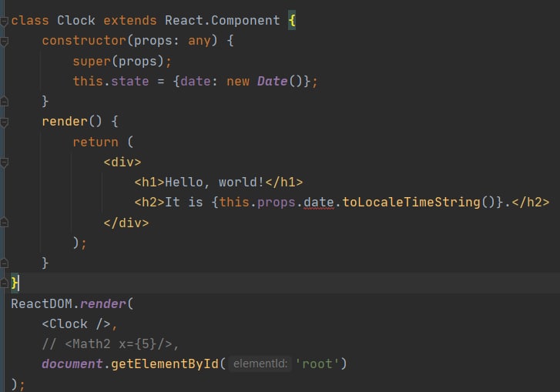The width and height of the screenshot is (560, 392).
Task: Click the 'any' type annotation
Action: [200, 40]
